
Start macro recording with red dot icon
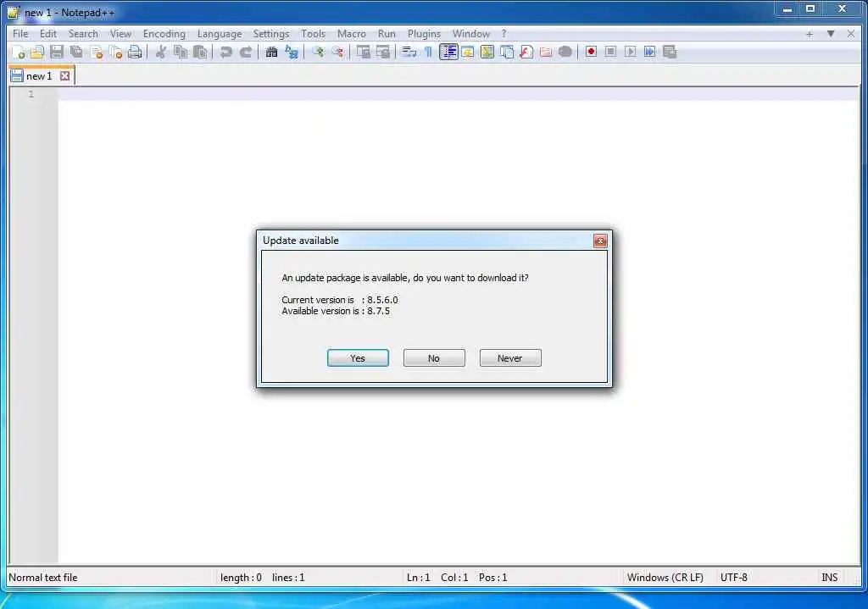click(591, 52)
